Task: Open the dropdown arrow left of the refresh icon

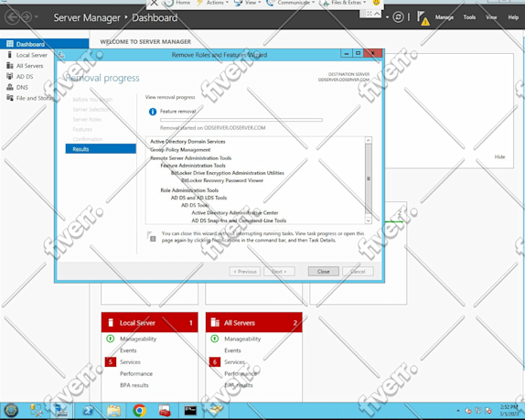Action: [387, 17]
